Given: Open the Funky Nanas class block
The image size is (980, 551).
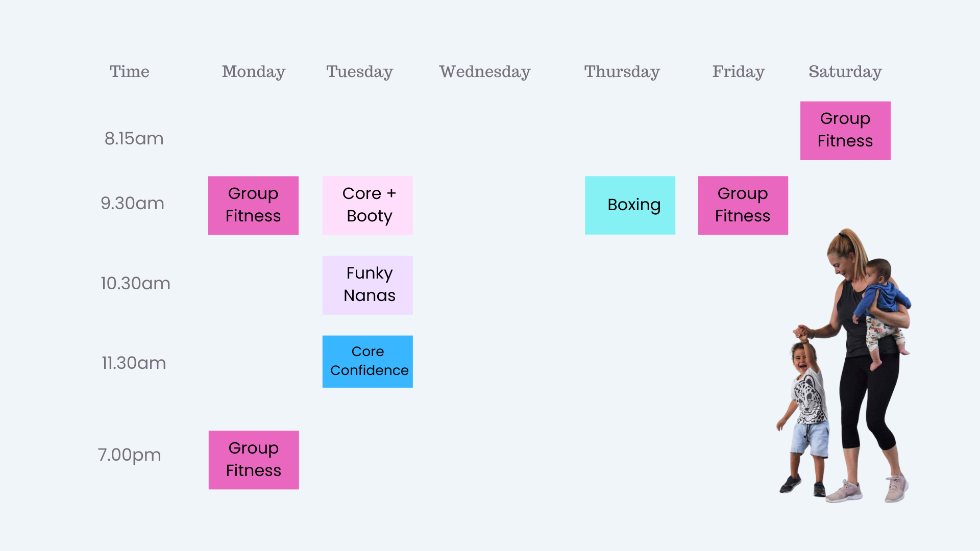Looking at the screenshot, I should point(367,285).
